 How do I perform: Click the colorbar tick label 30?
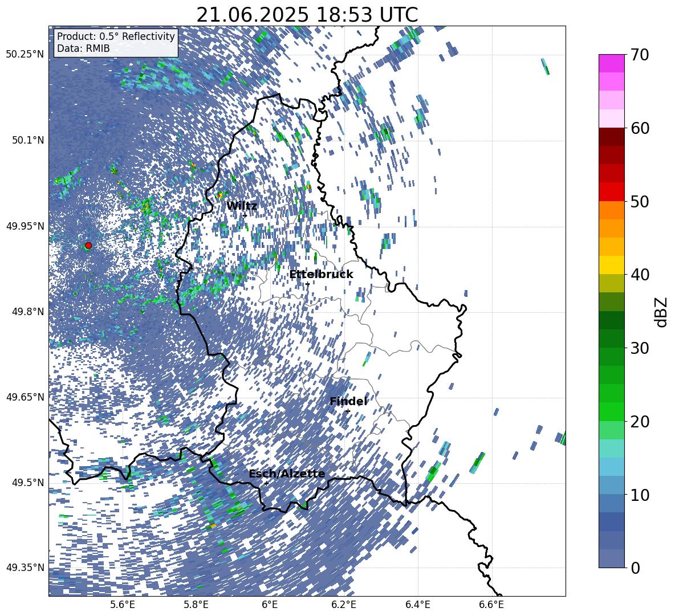coord(640,348)
